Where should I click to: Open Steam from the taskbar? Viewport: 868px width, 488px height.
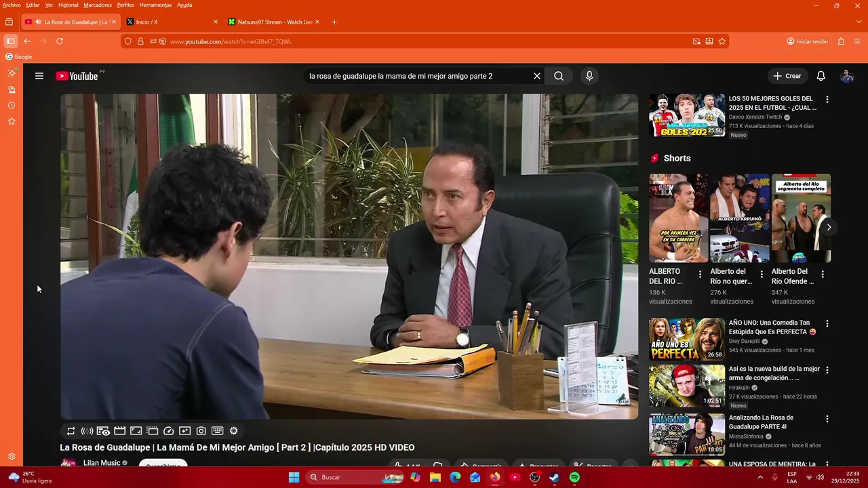coord(554,477)
